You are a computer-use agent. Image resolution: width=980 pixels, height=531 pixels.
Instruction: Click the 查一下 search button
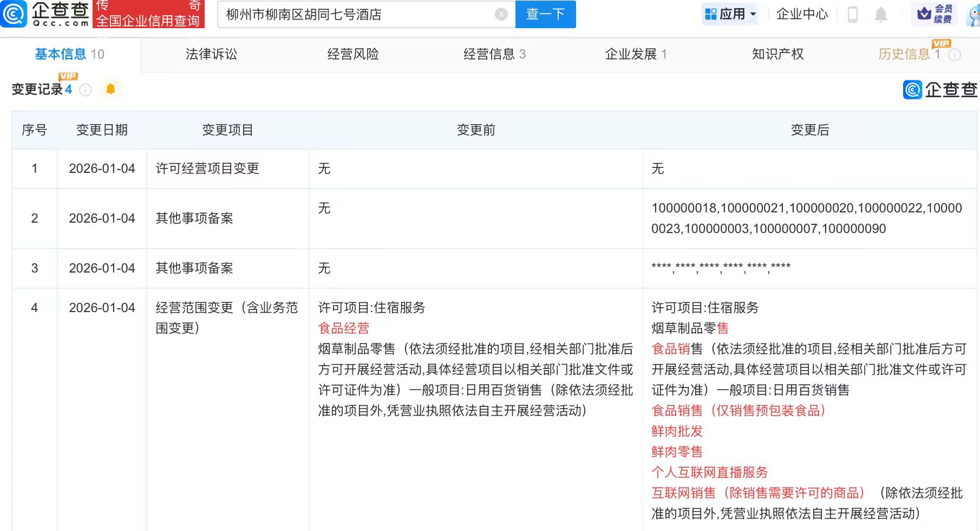(x=545, y=15)
